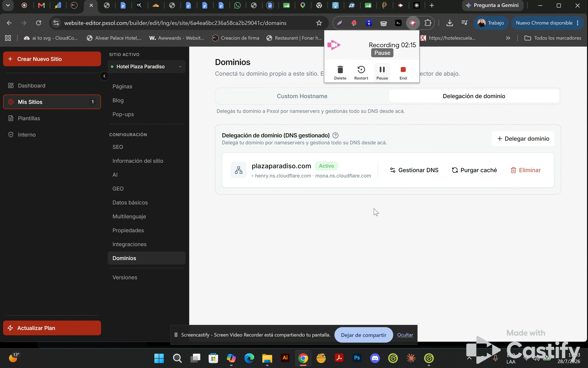Open the WhatsApp tab
The height and width of the screenshot is (368, 588).
click(237, 5)
